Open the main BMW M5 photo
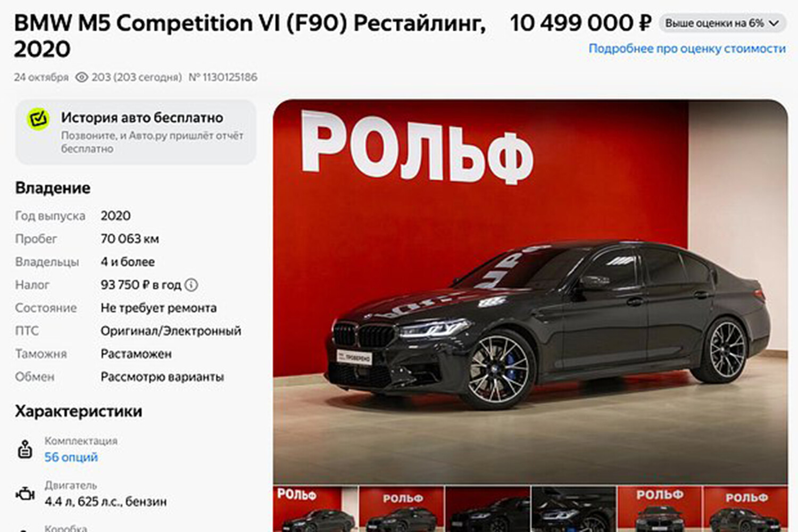The height and width of the screenshot is (532, 798). (x=530, y=291)
